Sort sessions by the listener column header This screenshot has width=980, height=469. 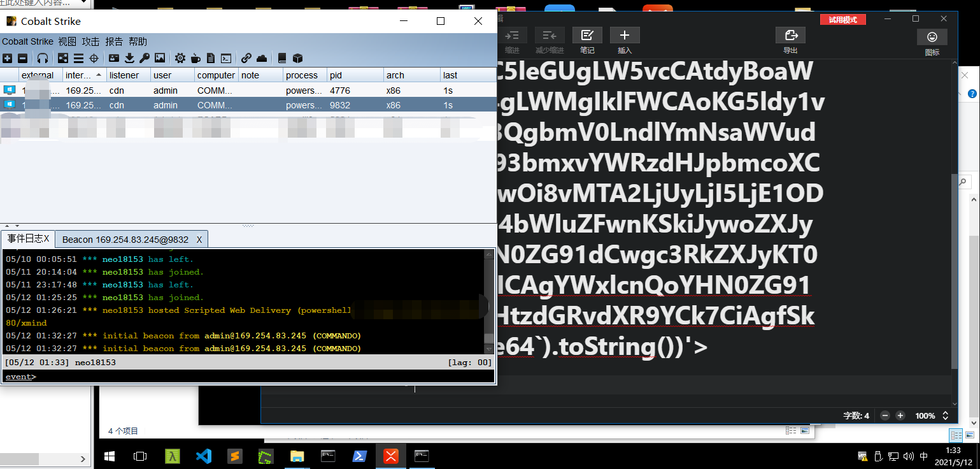point(128,75)
